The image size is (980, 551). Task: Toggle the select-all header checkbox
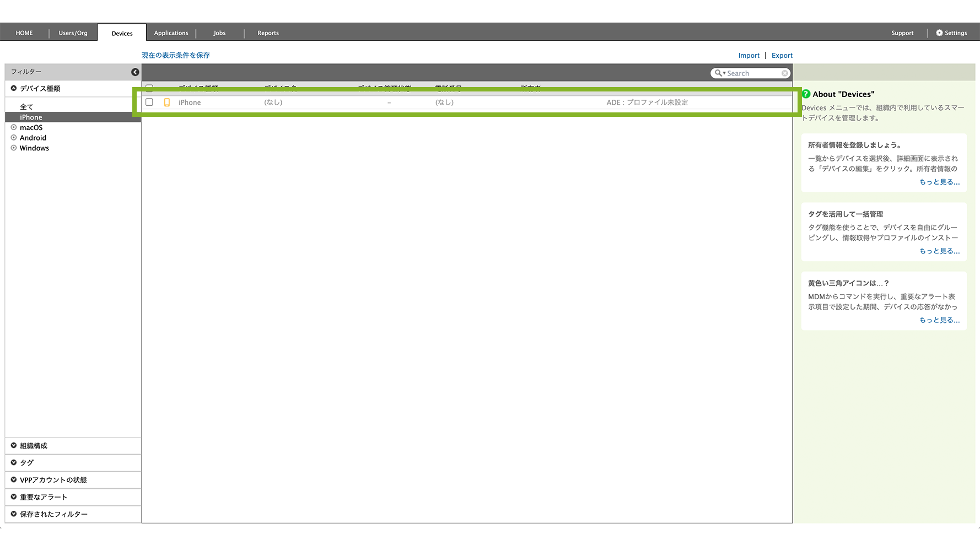149,87
